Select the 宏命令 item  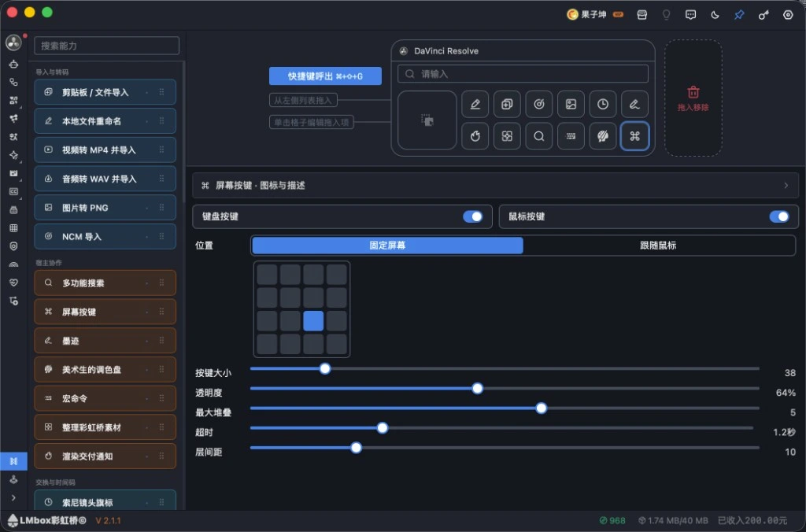pos(105,398)
